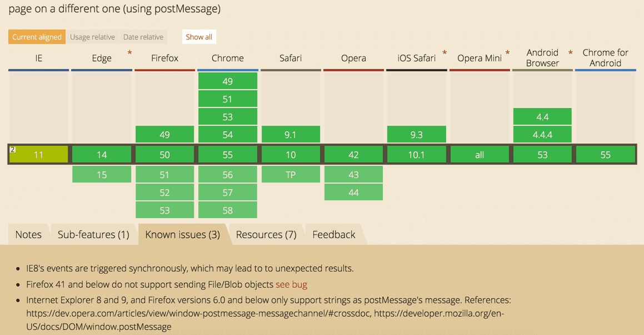Screen dimensions: 644x335
Task: Open the Feedback tab
Action: (333, 235)
